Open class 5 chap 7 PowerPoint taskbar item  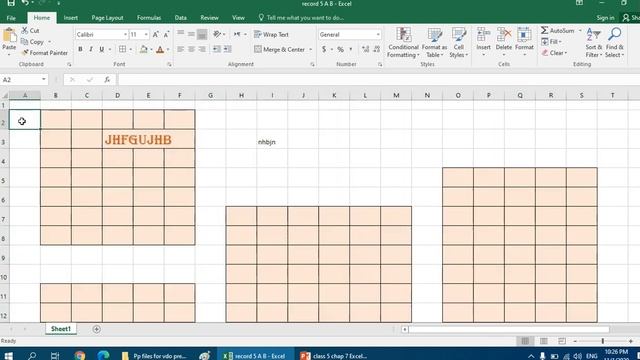(333, 356)
